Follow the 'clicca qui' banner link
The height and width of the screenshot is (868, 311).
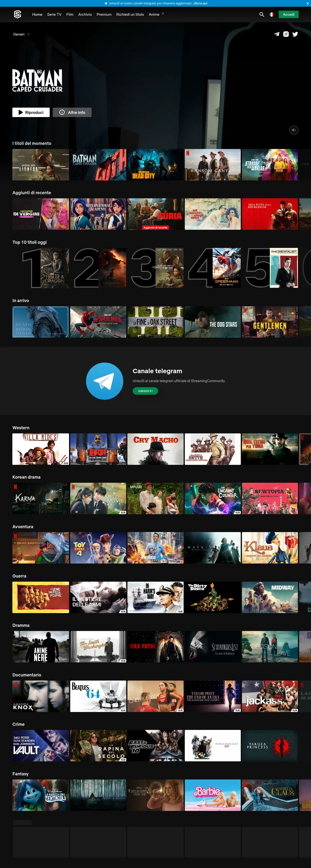tap(200, 3)
